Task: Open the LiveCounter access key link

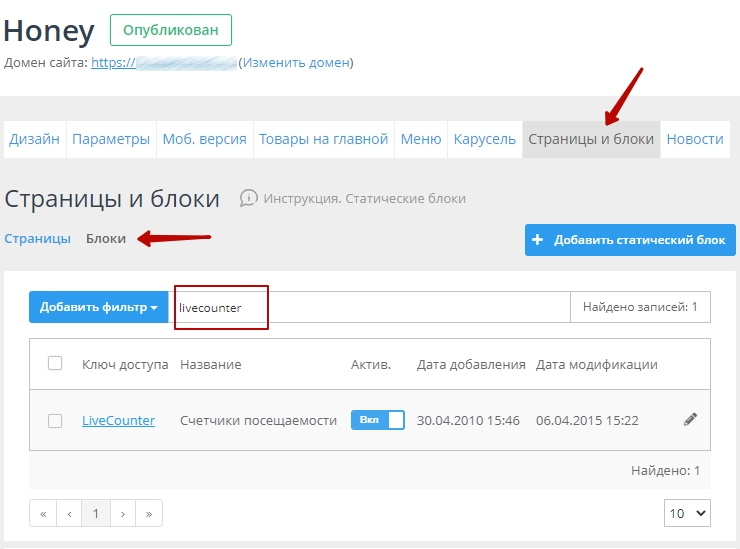Action: [118, 421]
